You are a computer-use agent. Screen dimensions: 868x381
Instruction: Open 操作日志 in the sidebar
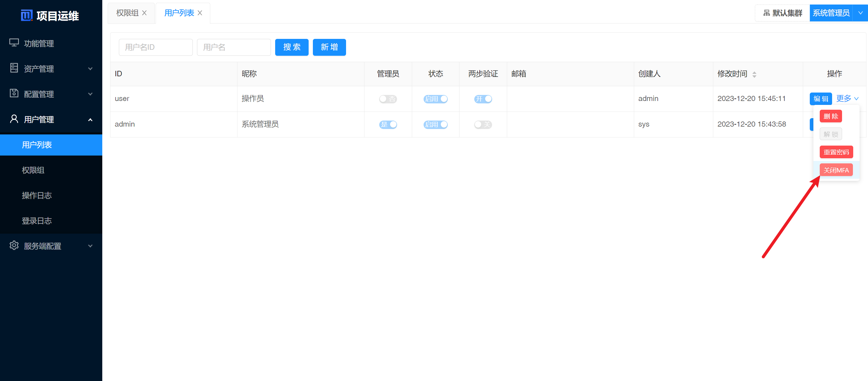37,195
